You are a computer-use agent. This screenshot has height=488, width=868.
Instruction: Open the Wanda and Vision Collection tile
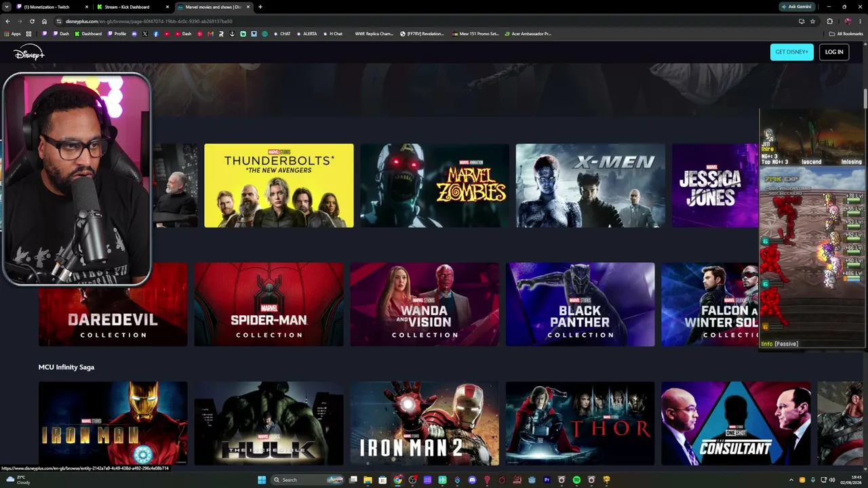[x=425, y=304]
